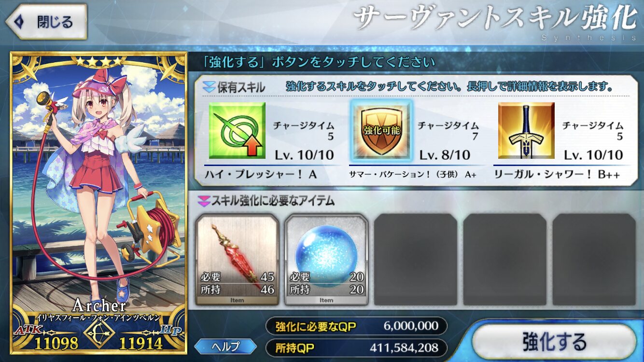Click the 強化に必要なQP cost field
Screen dimensions: 644x362
356,326
